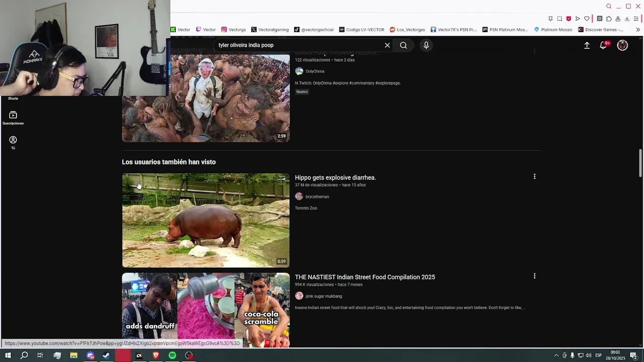Open File Explorer from the taskbar
Viewport: 644px width, 362px height.
73,355
